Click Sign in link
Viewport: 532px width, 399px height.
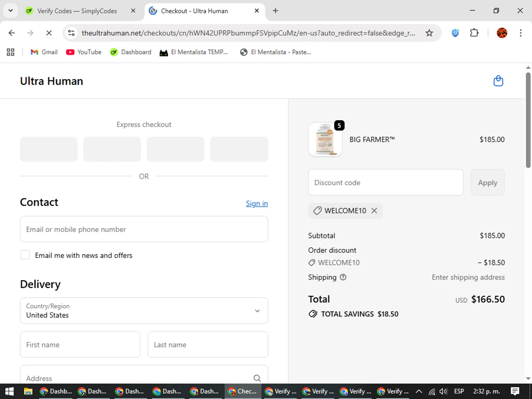257,204
